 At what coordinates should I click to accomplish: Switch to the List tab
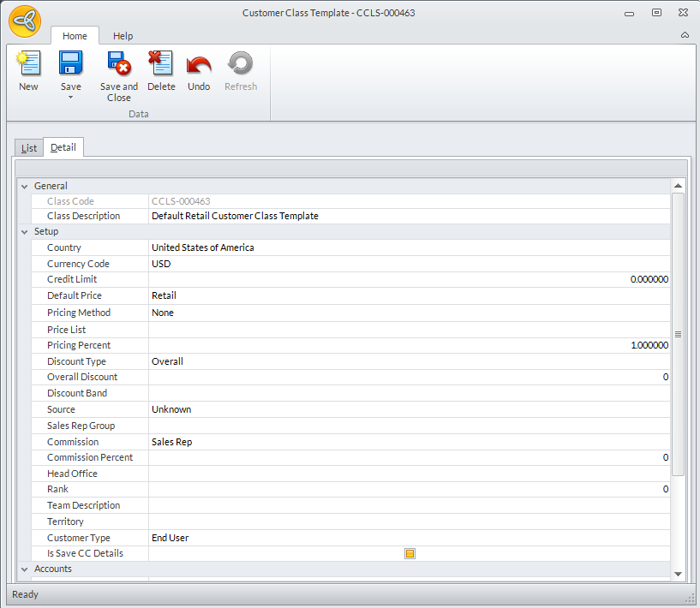pyautogui.click(x=29, y=148)
